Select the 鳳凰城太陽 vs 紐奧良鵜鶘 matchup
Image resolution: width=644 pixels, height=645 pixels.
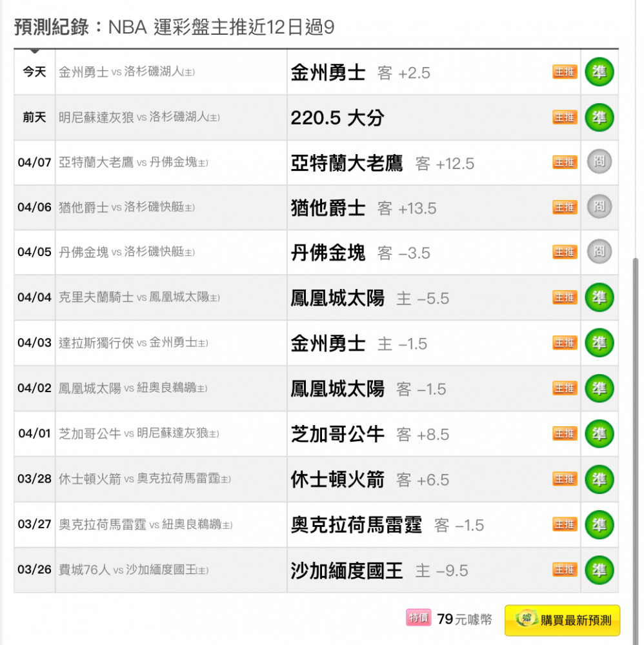tap(133, 388)
